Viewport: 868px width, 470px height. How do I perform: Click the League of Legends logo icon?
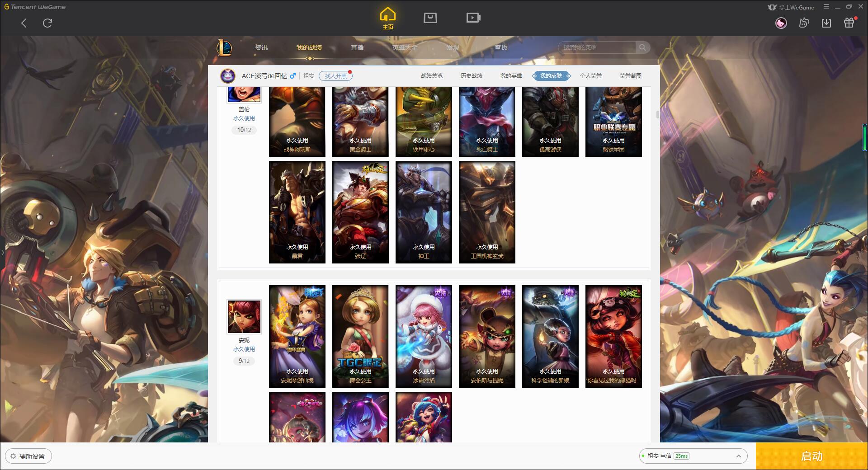pyautogui.click(x=224, y=47)
